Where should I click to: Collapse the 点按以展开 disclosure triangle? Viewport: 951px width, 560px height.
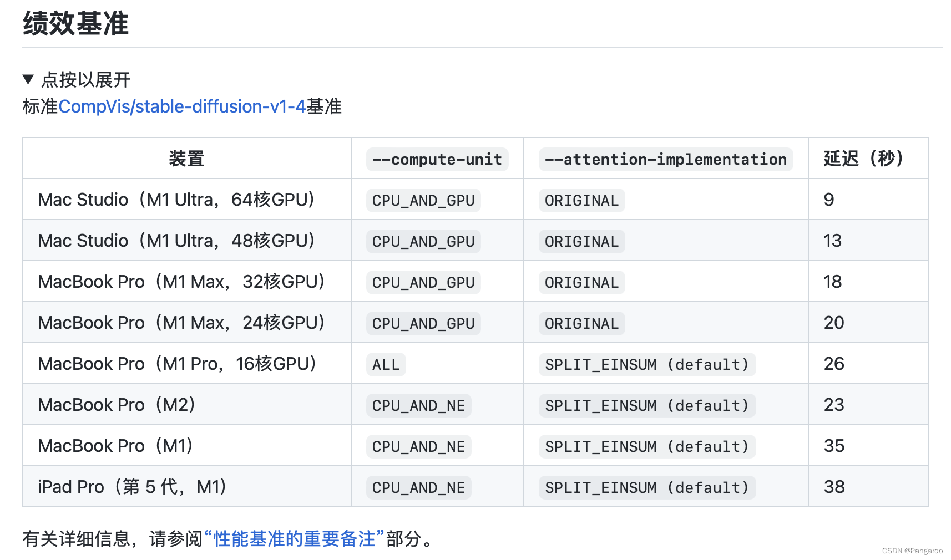[28, 79]
